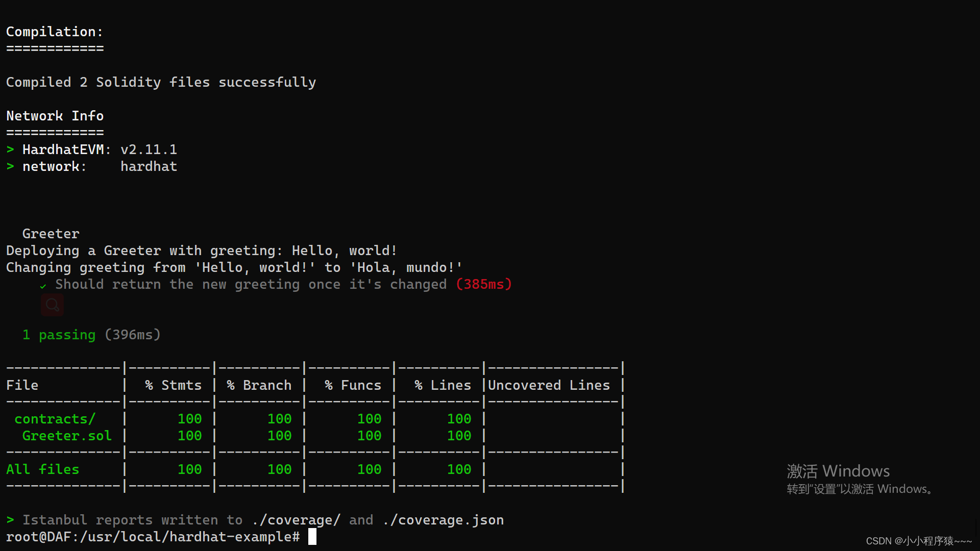Click the network value 'hardhat'
980x551 pixels.
click(x=149, y=166)
